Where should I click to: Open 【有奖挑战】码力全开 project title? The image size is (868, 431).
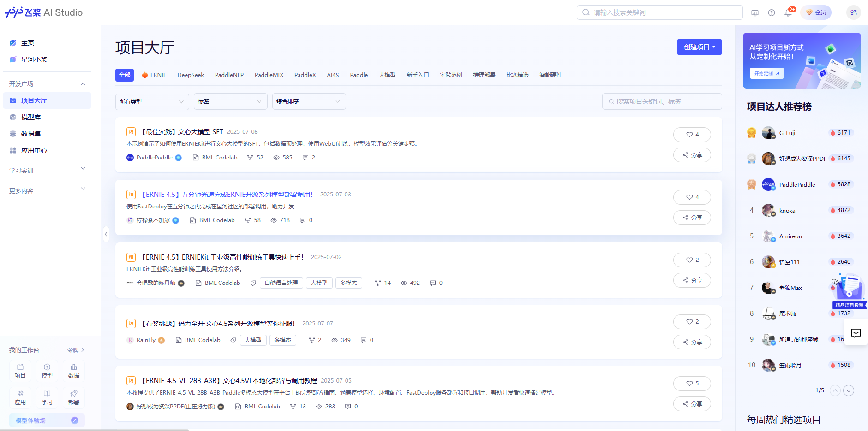(x=217, y=324)
